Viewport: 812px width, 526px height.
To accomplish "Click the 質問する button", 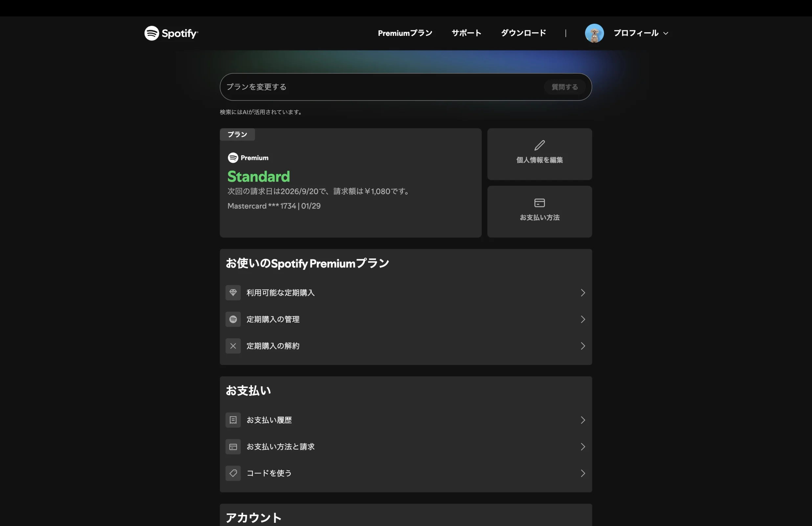I will pos(565,87).
